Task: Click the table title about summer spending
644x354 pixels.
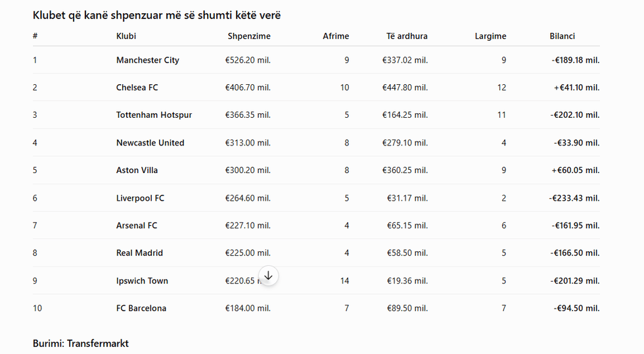Action: click(x=156, y=16)
